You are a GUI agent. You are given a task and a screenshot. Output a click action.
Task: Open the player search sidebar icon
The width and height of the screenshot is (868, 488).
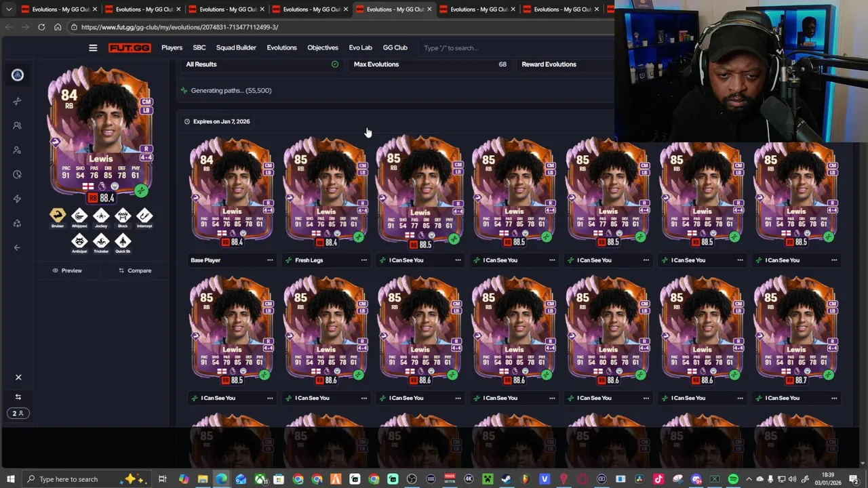point(18,150)
